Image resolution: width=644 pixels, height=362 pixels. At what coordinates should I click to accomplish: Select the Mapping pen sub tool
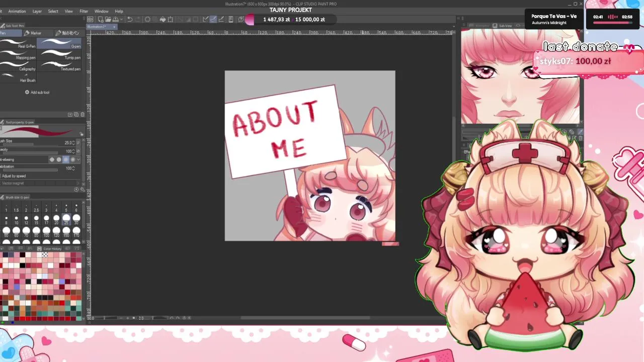18,55
